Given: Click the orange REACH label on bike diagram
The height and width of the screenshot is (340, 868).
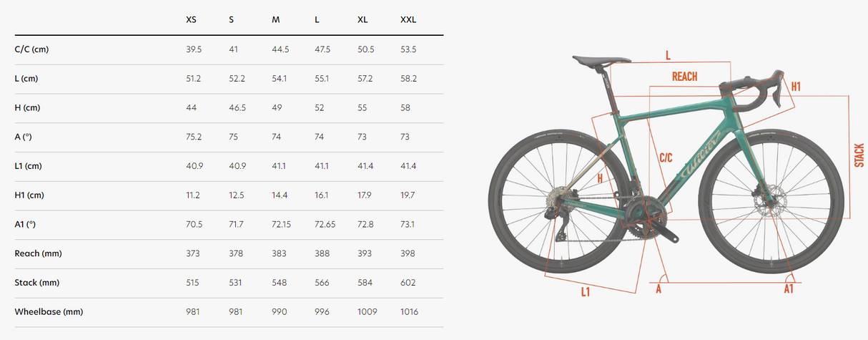Looking at the screenshot, I should pyautogui.click(x=684, y=77).
